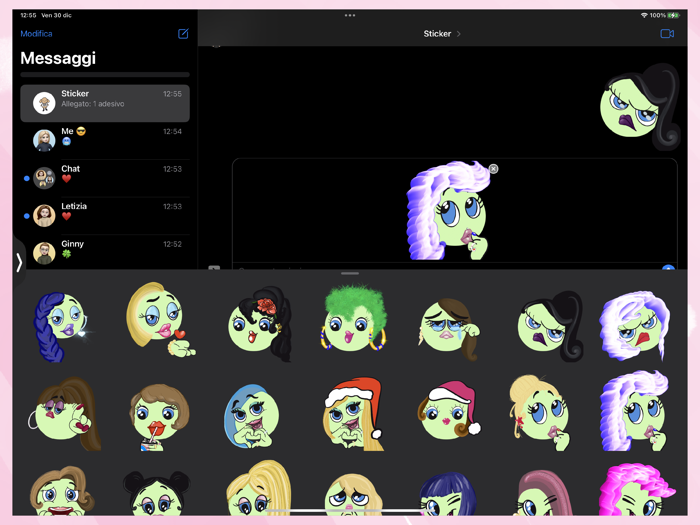Pick the laughing brown-haired sticker
This screenshot has height=525, width=700.
coord(62,491)
